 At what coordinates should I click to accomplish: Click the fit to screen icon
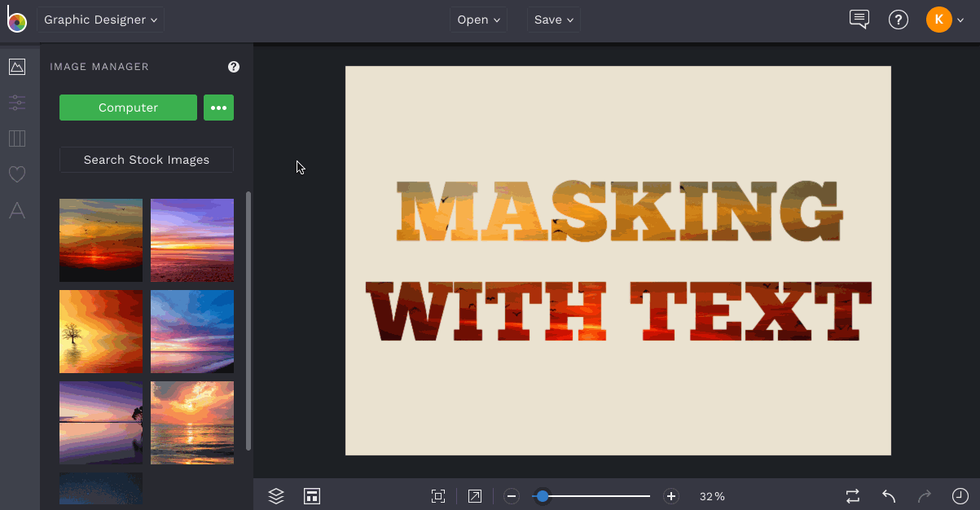(x=438, y=496)
